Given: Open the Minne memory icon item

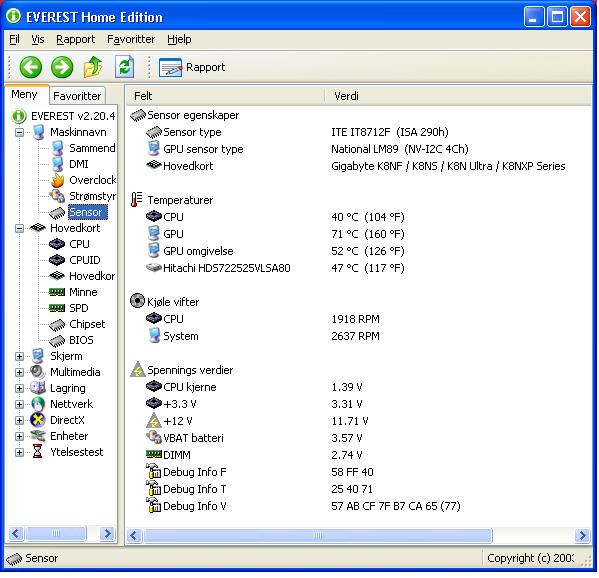Looking at the screenshot, I should 57,292.
